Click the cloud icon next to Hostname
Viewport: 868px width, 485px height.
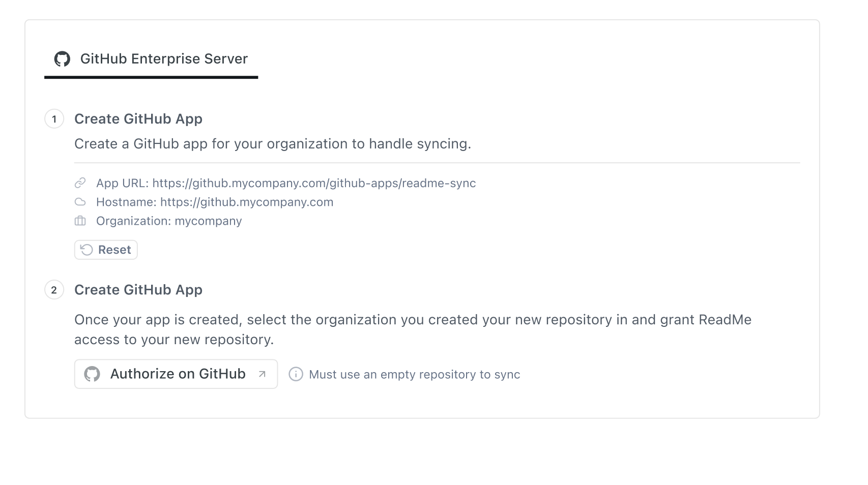click(x=80, y=202)
